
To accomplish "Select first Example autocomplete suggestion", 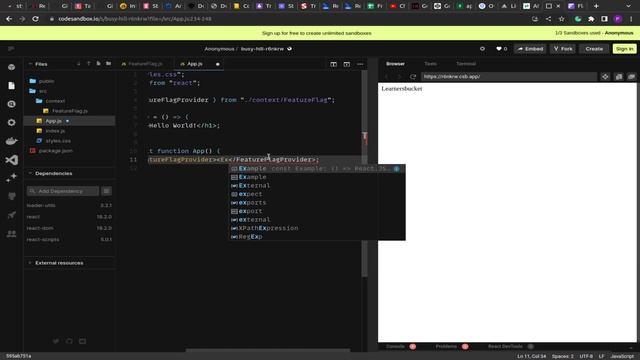I will pos(317,169).
